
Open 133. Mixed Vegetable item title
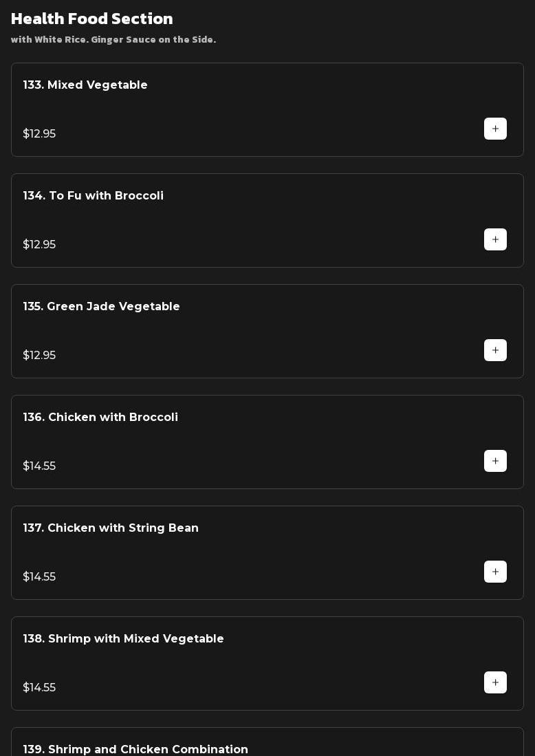point(85,85)
